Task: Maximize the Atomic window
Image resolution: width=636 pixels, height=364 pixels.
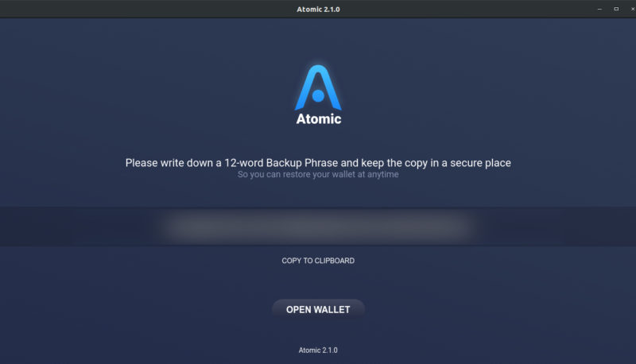Action: (616, 9)
